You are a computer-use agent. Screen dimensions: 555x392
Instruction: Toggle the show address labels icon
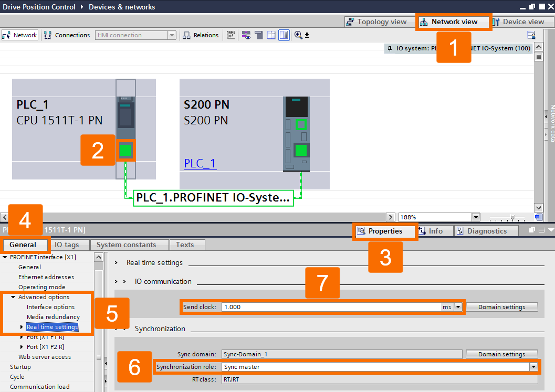tap(245, 35)
